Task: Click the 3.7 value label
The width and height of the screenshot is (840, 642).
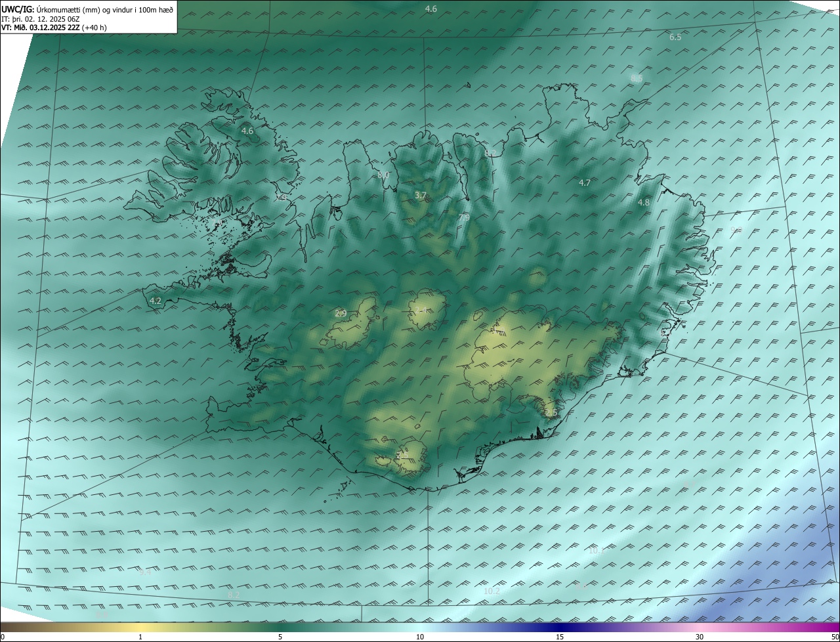Action: point(421,196)
